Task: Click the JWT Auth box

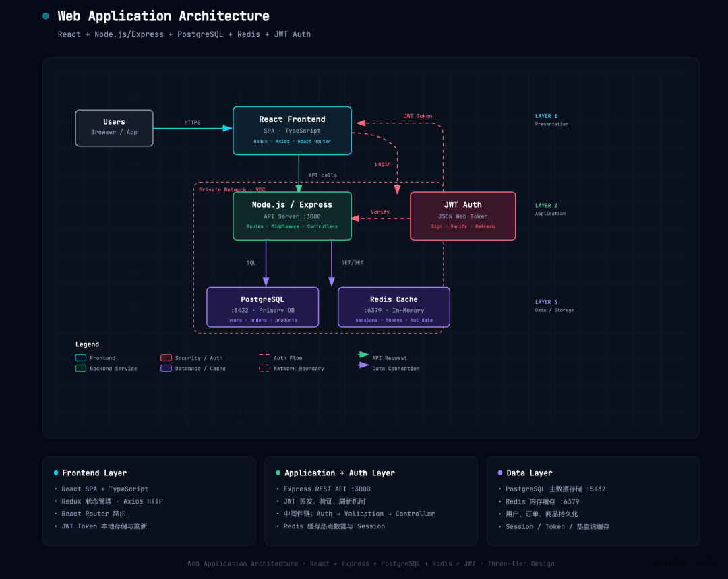Action: [x=462, y=216]
